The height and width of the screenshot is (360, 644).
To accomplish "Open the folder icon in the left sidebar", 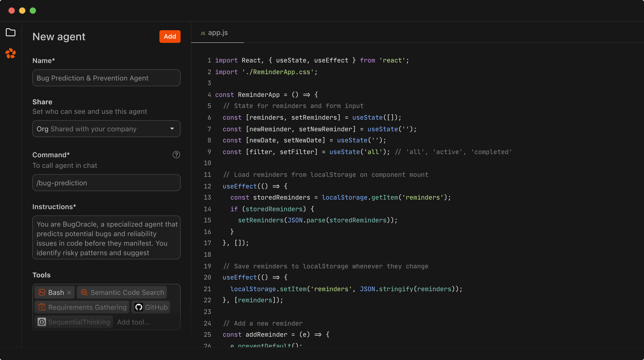I will (11, 32).
